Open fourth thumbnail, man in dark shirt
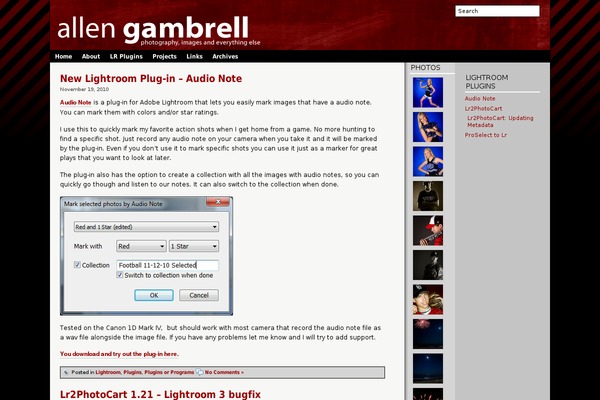 click(428, 196)
